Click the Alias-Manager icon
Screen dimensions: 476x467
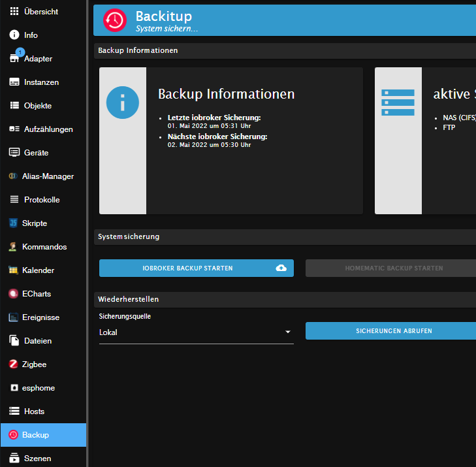(x=13, y=176)
